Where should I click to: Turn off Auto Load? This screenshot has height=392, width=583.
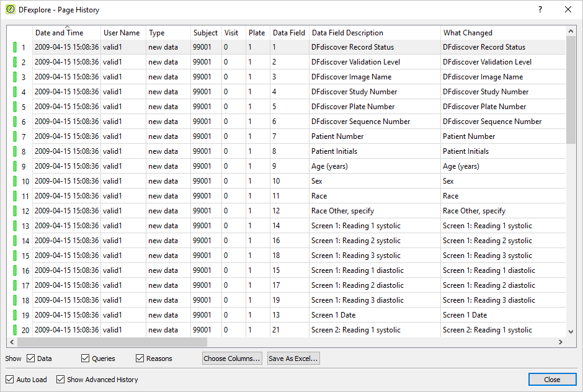coord(10,380)
